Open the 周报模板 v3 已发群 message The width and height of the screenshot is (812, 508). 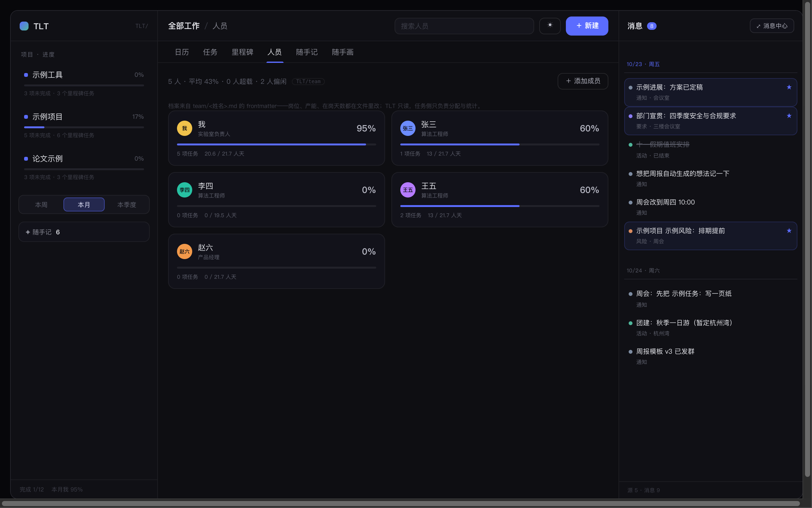point(710,356)
